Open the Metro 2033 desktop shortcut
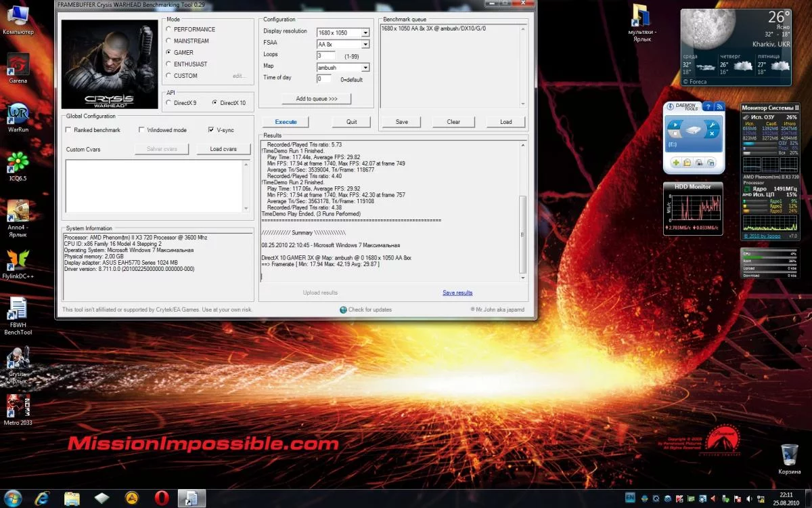Viewport: 812px width, 508px height. (18, 406)
